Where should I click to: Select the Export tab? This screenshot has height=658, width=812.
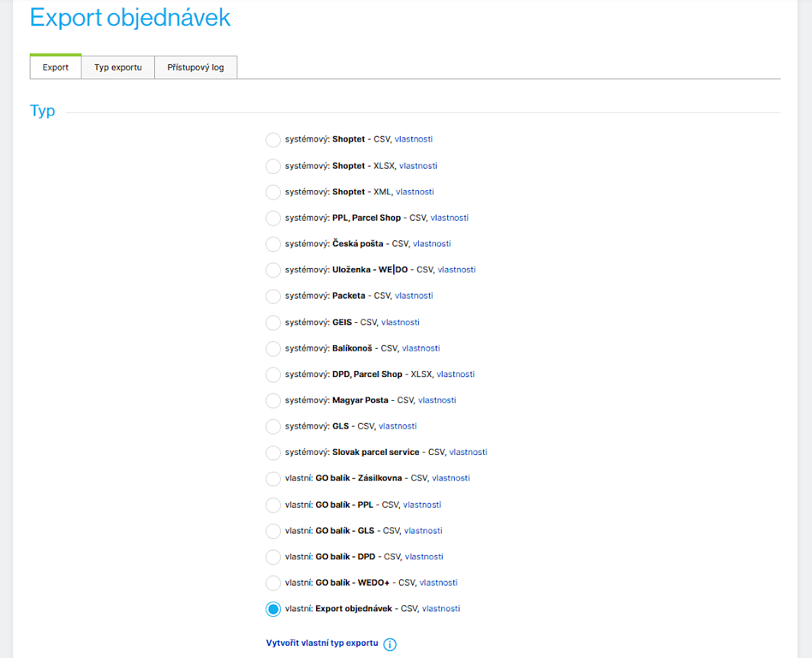click(x=55, y=68)
